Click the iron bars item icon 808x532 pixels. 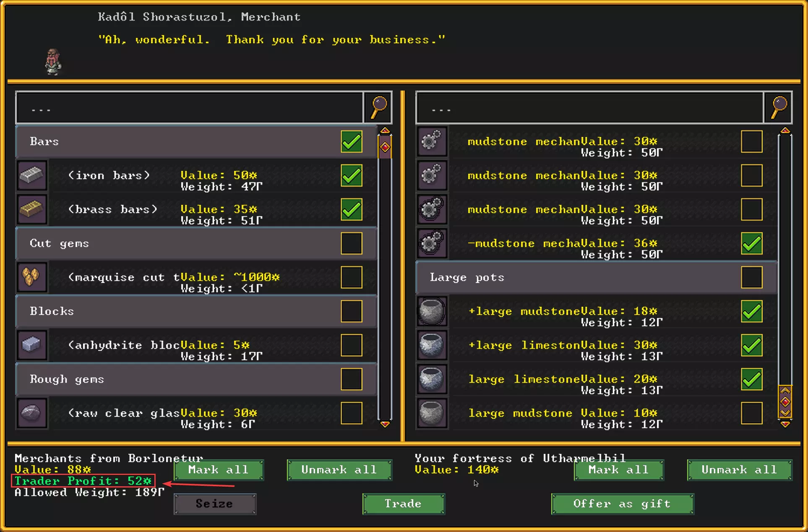[32, 175]
